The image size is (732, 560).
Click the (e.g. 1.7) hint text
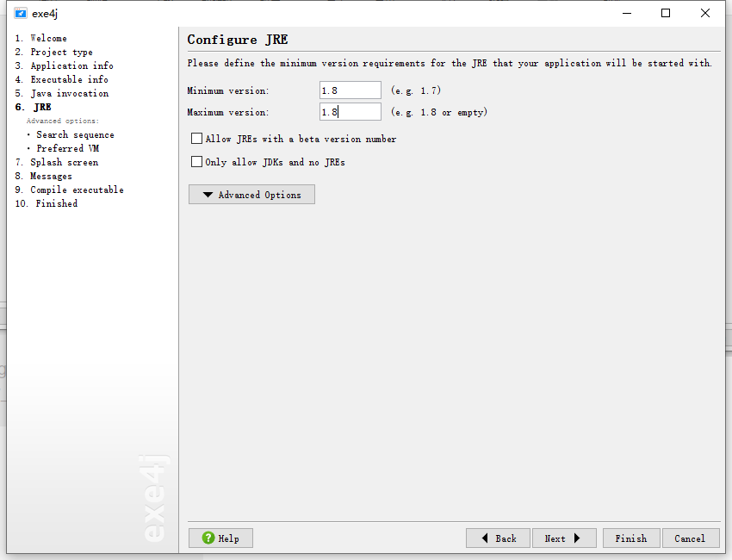(415, 90)
